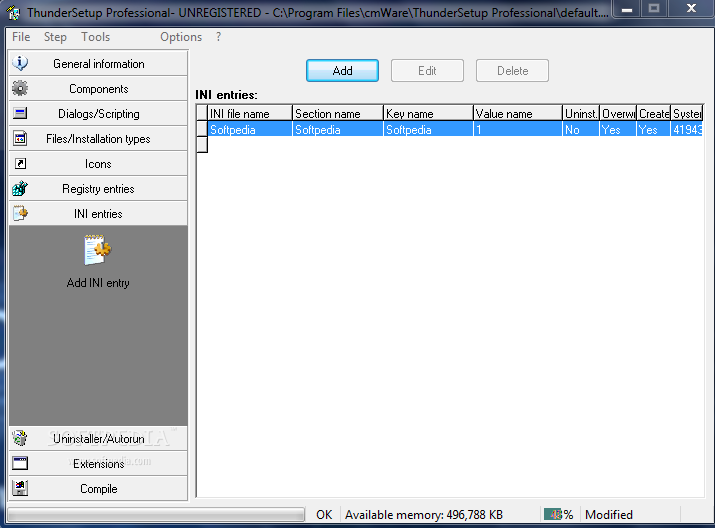Click the Files/Installation types icon
This screenshot has height=528, width=715.
(x=20, y=138)
